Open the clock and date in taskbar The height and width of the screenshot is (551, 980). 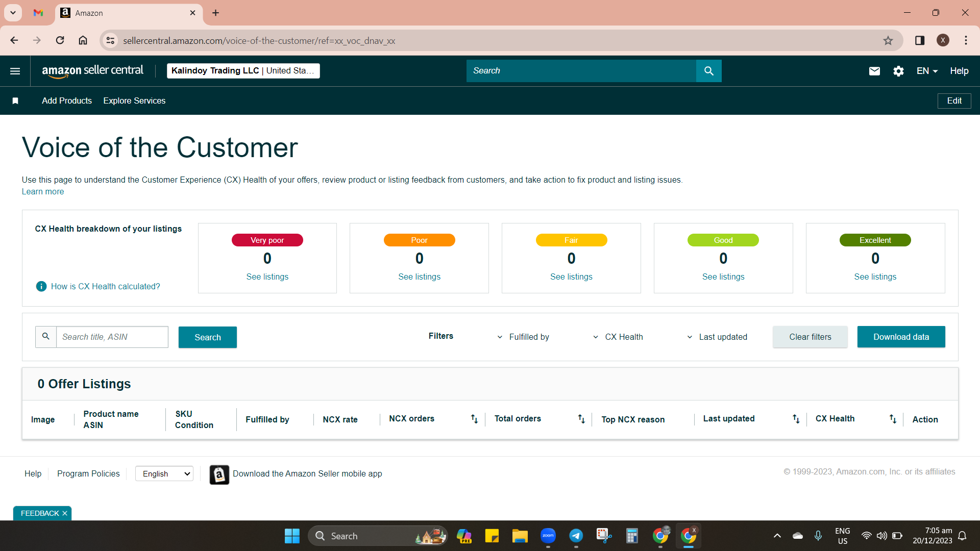point(932,536)
